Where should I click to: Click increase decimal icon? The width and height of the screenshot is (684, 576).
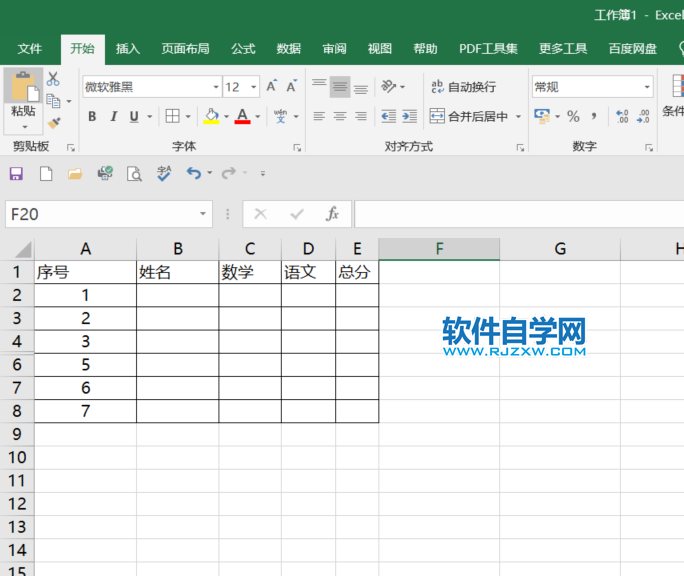pos(622,117)
